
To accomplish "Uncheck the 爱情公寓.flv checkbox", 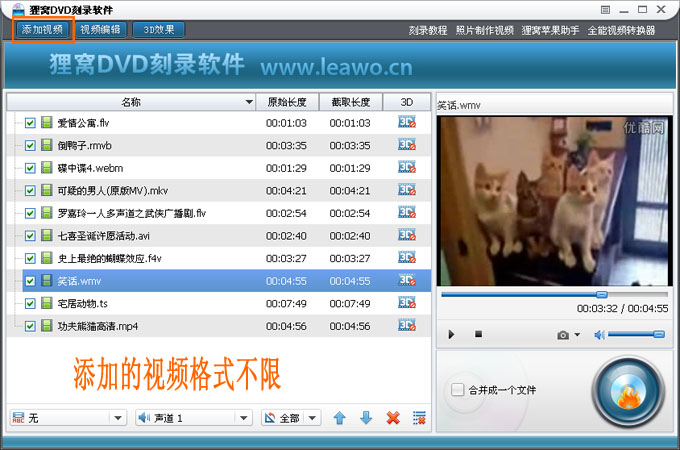I will 30,123.
